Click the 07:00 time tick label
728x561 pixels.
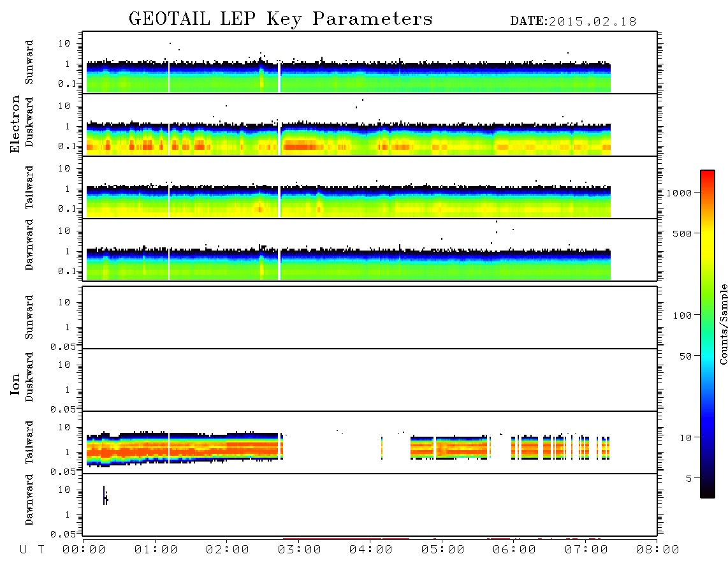click(586, 550)
